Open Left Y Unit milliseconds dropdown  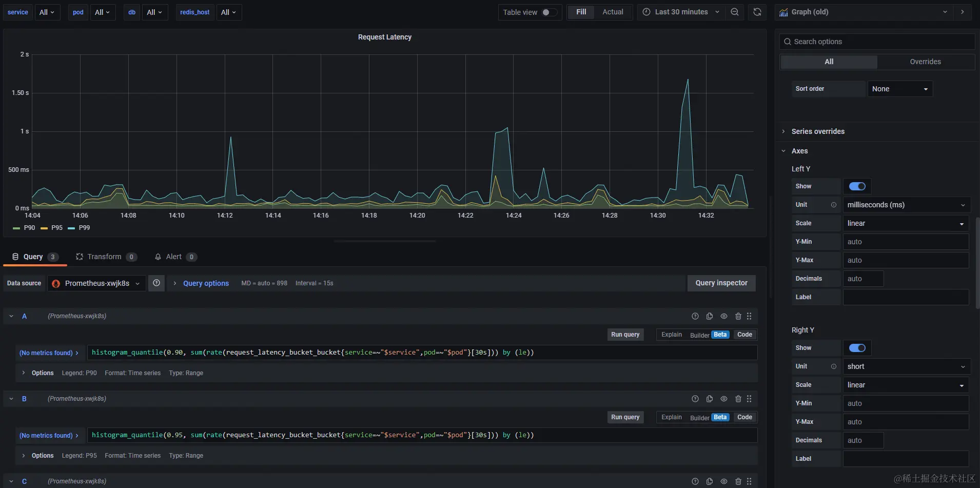906,205
